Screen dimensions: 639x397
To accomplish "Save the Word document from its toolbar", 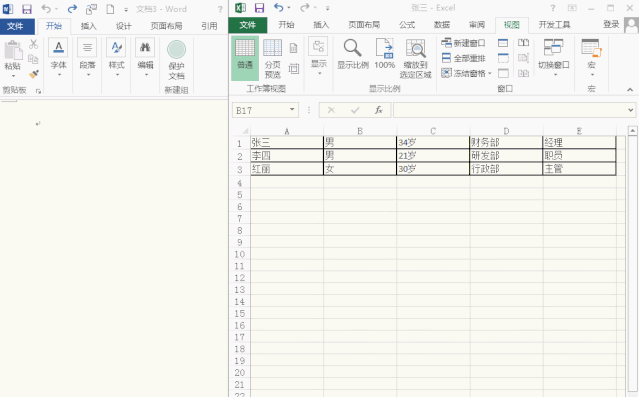I will [26, 9].
